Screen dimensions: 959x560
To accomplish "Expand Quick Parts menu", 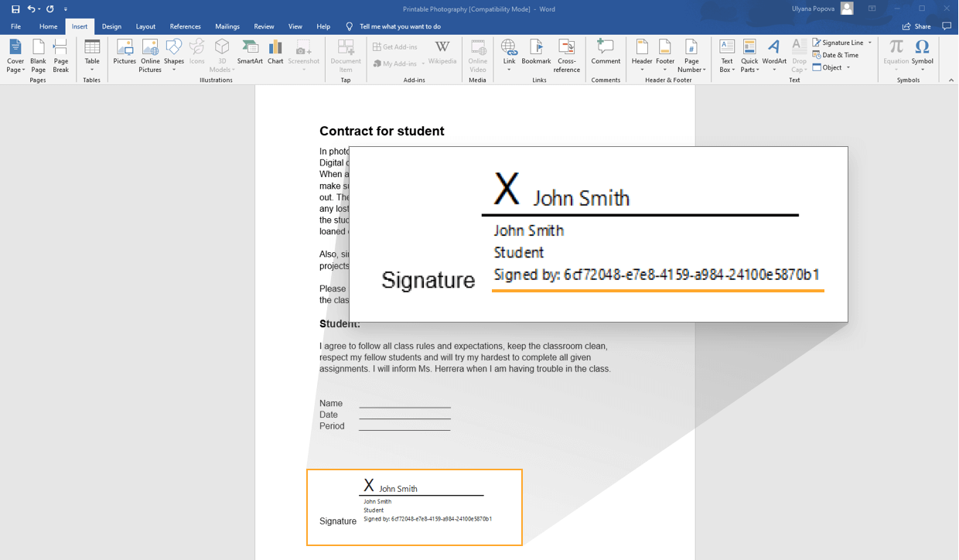I will click(749, 56).
